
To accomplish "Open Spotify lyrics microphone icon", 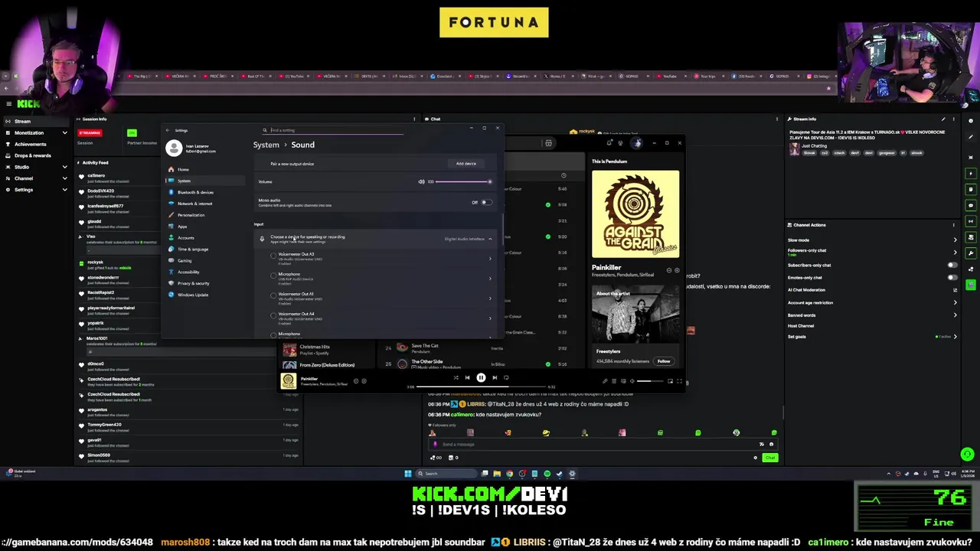I will 604,381.
